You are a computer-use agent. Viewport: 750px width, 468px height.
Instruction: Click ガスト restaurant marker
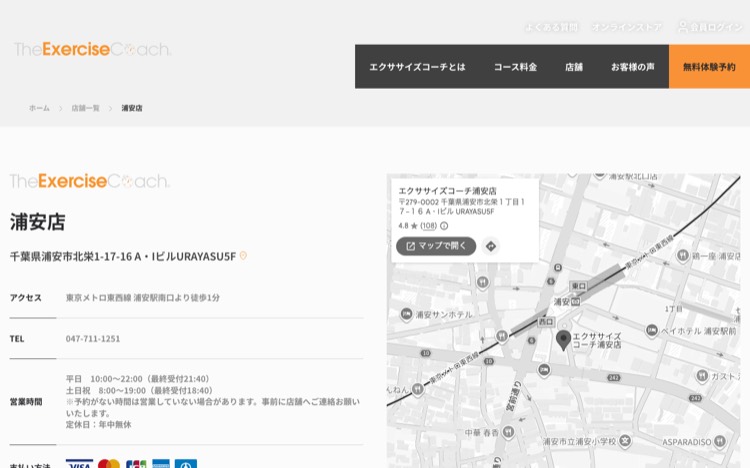click(x=702, y=376)
